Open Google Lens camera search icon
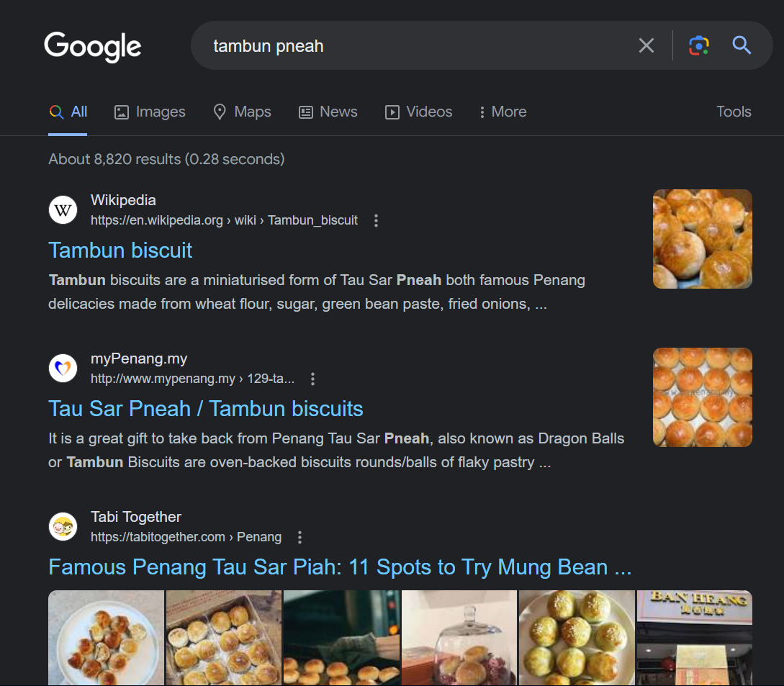 (698, 45)
